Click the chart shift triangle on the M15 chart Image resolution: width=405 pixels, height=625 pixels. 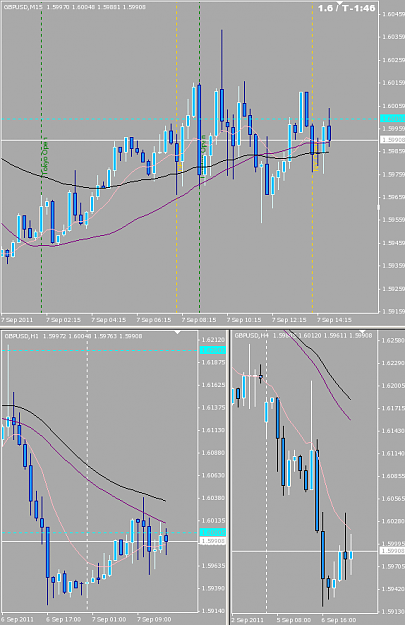pyautogui.click(x=340, y=2)
